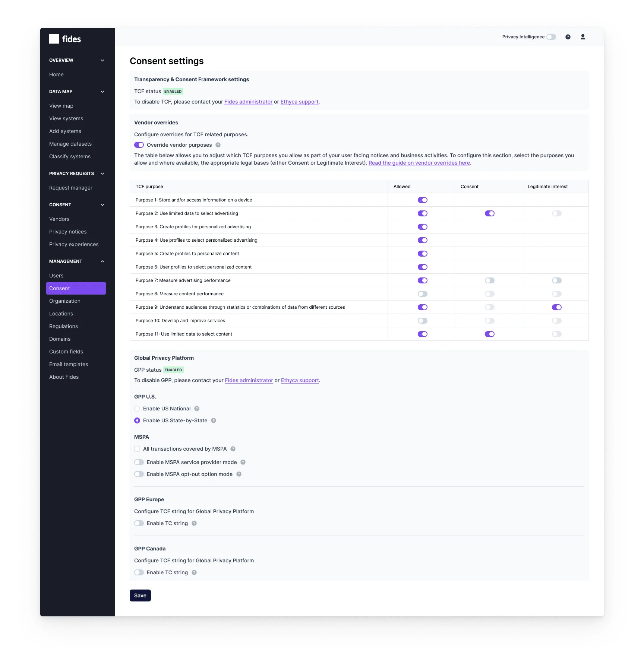Image resolution: width=644 pixels, height=667 pixels.
Task: Click the help question mark icon in header
Action: [568, 37]
